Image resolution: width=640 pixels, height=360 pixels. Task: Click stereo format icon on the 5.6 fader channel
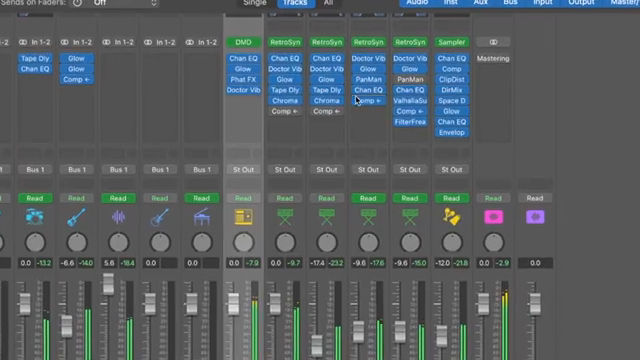tap(107, 42)
